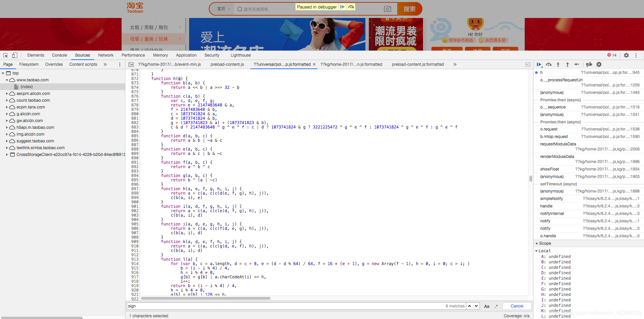Switch to the Console panel
Screen dimensions: 644x319
[x=59, y=55]
